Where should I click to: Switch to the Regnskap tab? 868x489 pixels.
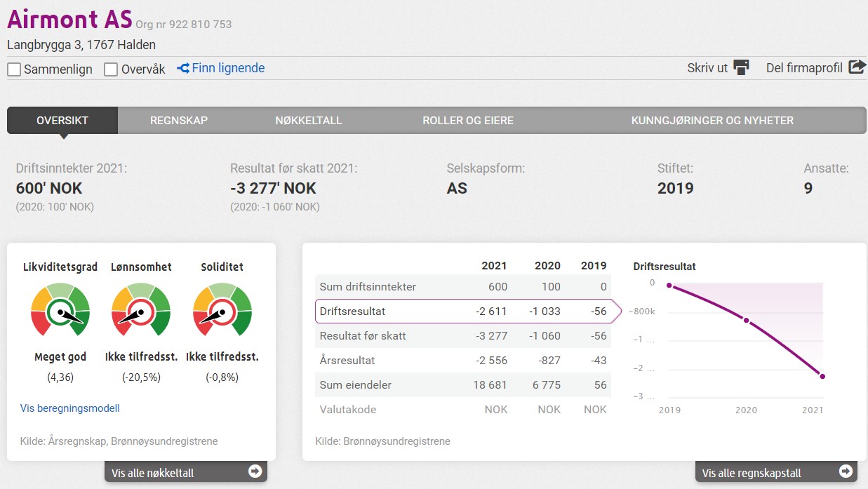[x=179, y=121]
